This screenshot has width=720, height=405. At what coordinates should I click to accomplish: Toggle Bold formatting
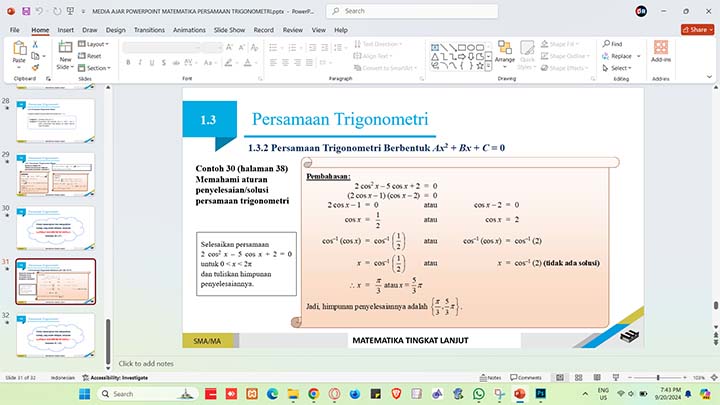point(128,62)
